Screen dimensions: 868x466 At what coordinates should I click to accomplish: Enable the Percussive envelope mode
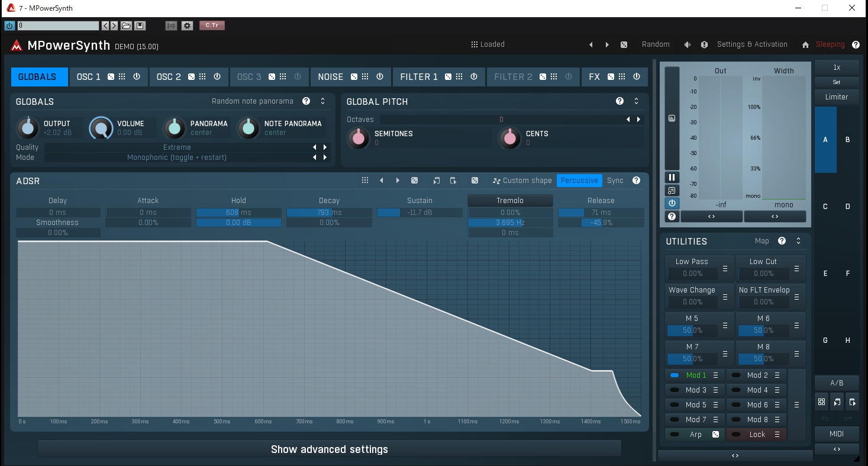coord(579,181)
